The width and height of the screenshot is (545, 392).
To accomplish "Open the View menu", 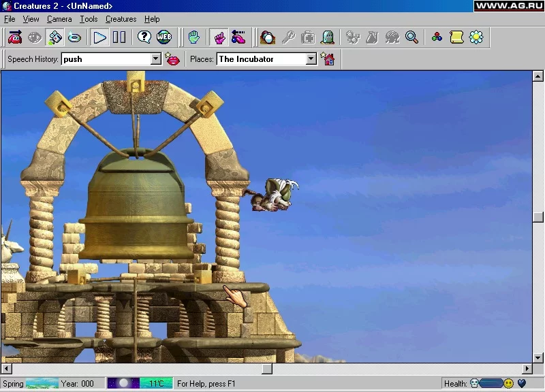I will [x=31, y=19].
